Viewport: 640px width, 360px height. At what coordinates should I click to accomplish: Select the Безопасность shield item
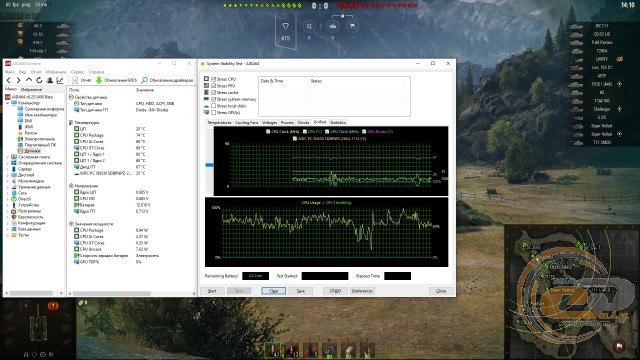[x=27, y=217]
